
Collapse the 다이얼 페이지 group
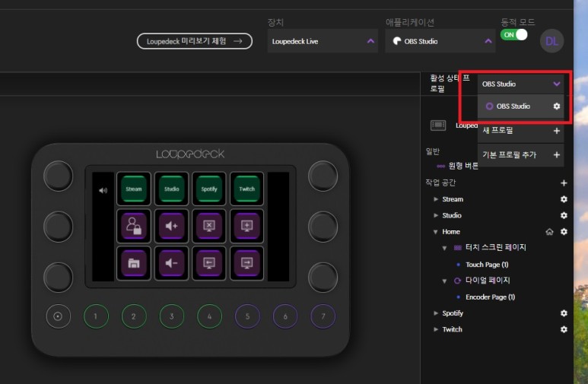coord(444,281)
